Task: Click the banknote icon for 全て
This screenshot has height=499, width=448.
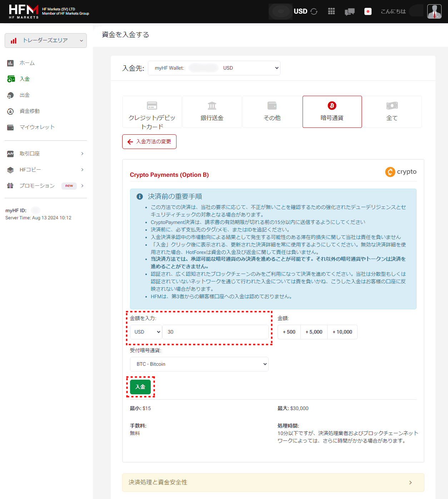Action: pos(392,106)
